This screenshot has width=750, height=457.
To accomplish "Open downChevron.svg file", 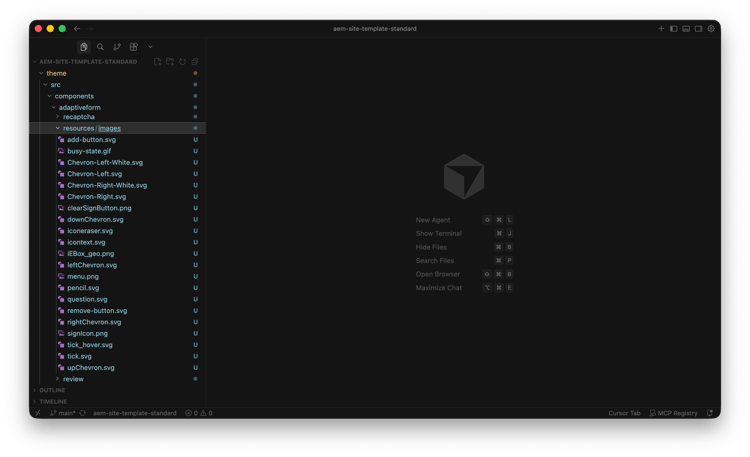I will (x=95, y=220).
